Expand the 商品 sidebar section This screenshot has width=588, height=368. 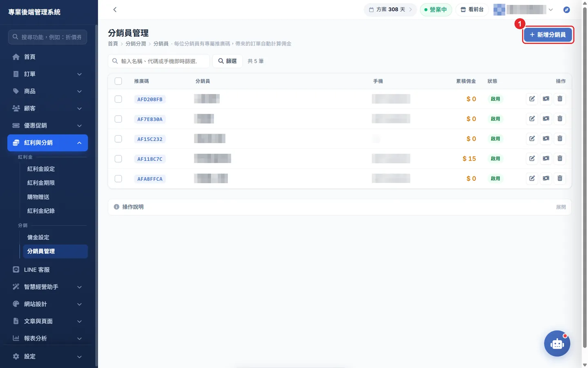[x=47, y=91]
